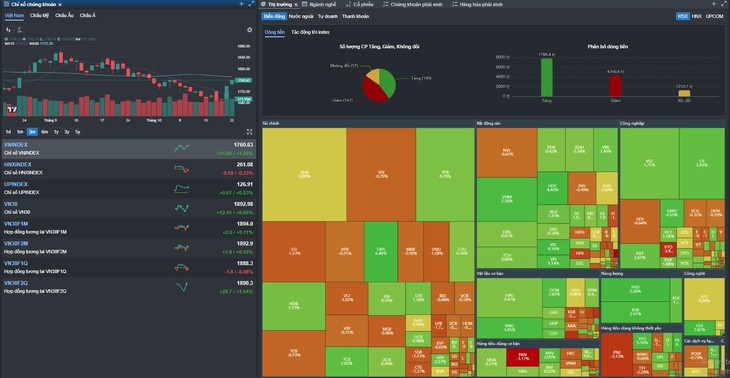Select the Thanh khoản filter
The width and height of the screenshot is (730, 378).
pos(355,16)
